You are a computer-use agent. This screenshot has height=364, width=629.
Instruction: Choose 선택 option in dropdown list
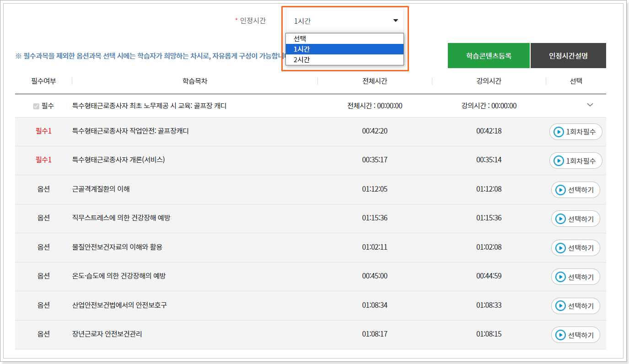point(344,39)
